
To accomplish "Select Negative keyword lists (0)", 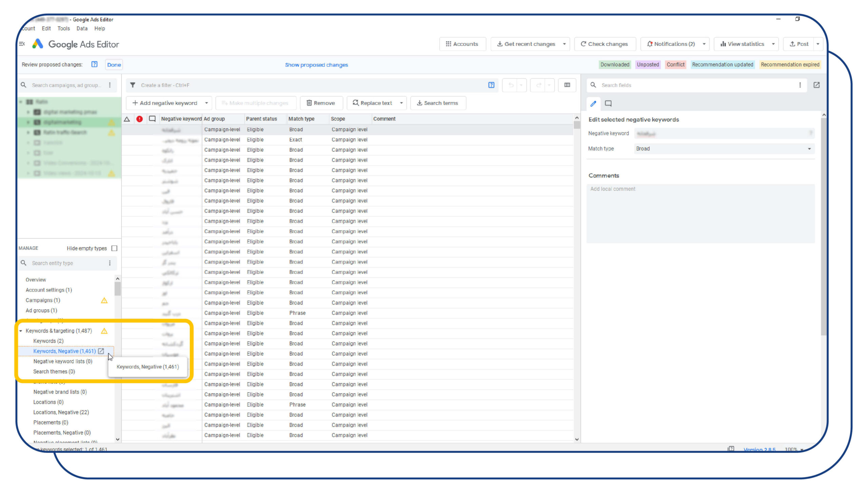I will pos(63,361).
